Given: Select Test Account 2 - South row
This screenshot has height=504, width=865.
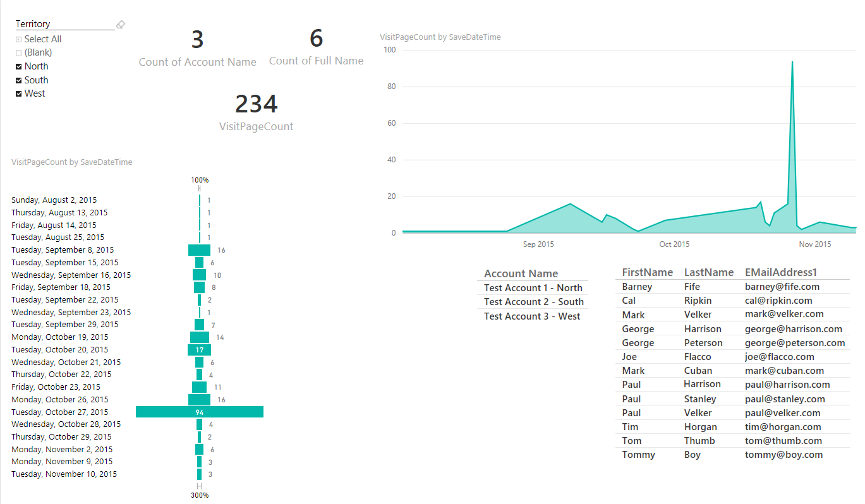Looking at the screenshot, I should 533,302.
